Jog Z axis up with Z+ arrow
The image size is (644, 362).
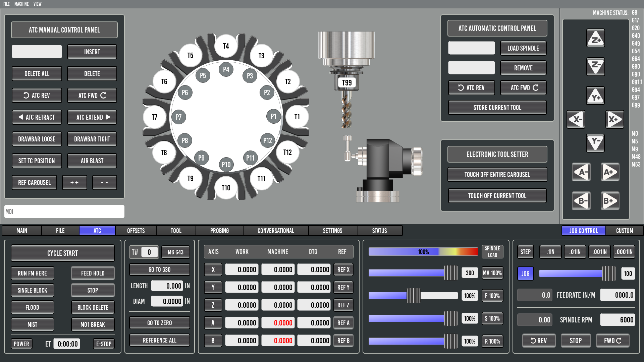click(595, 38)
